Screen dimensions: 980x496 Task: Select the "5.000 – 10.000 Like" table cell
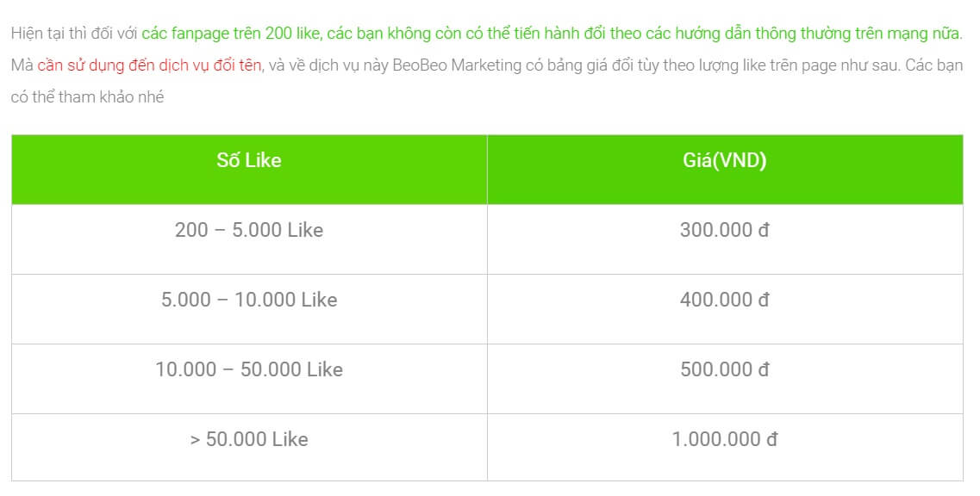(x=249, y=301)
